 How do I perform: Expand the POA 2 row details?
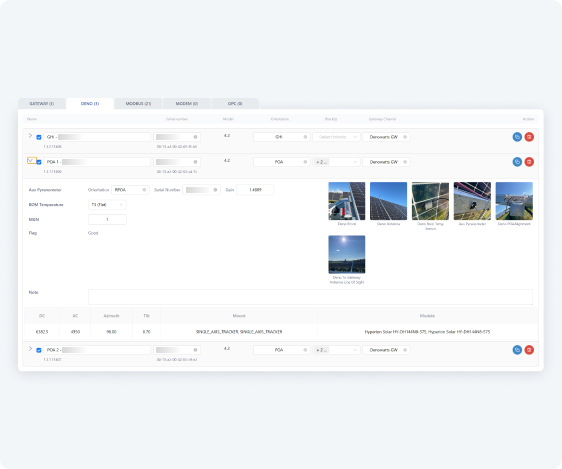pos(30,348)
